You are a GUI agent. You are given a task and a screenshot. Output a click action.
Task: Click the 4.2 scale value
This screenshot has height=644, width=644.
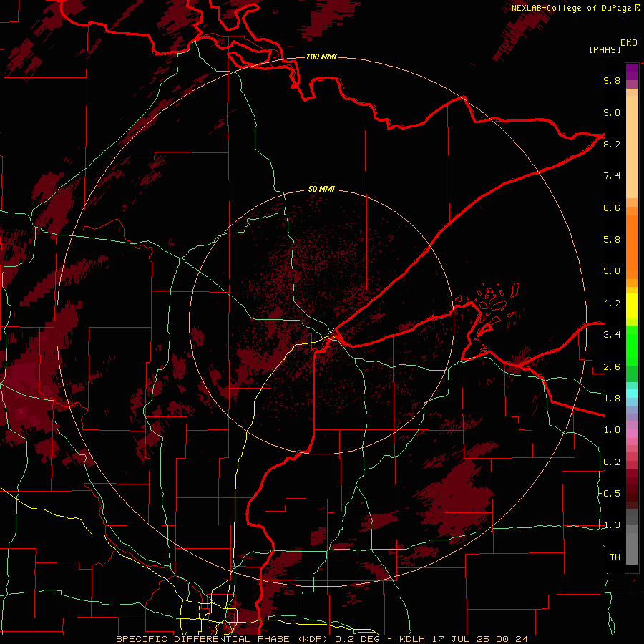(x=612, y=303)
